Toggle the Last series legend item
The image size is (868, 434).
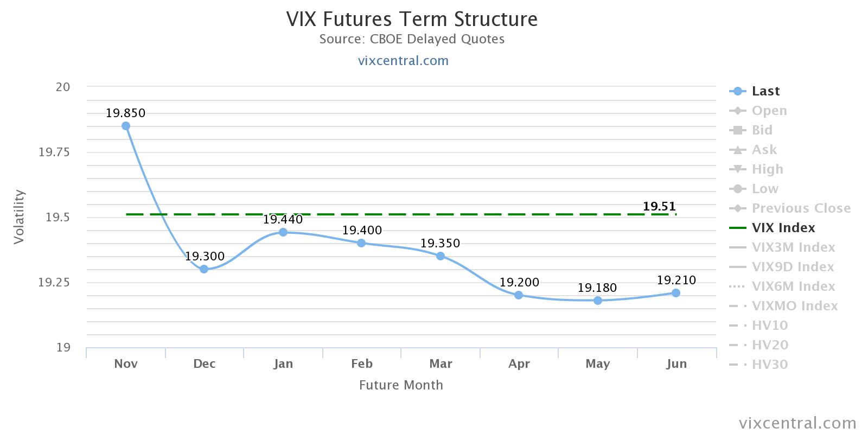click(x=765, y=91)
